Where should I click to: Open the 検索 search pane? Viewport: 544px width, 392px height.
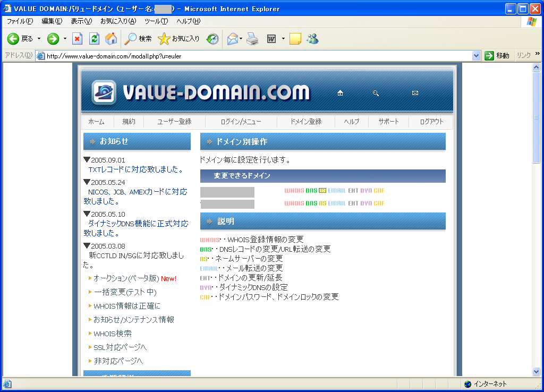(138, 39)
